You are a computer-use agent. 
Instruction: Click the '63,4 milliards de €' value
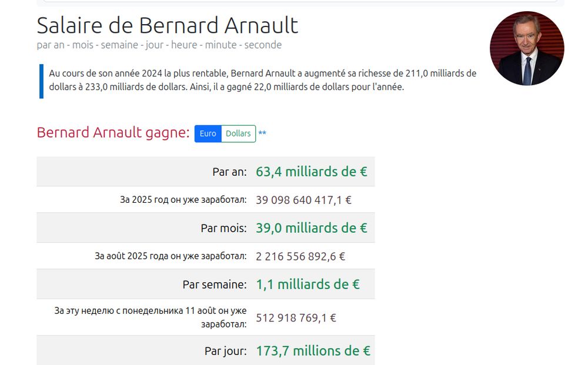(312, 172)
